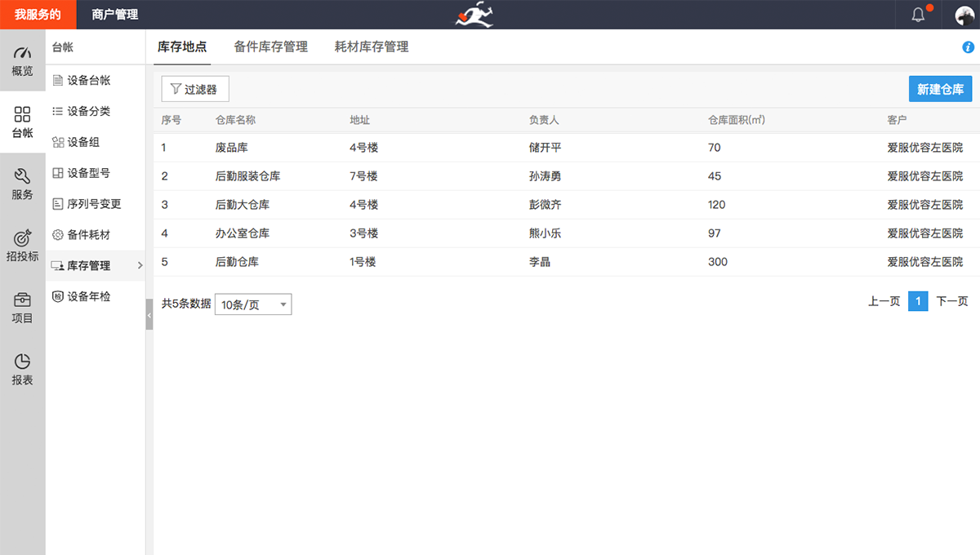The image size is (980, 555).
Task: Click the blue info icon
Action: click(969, 47)
